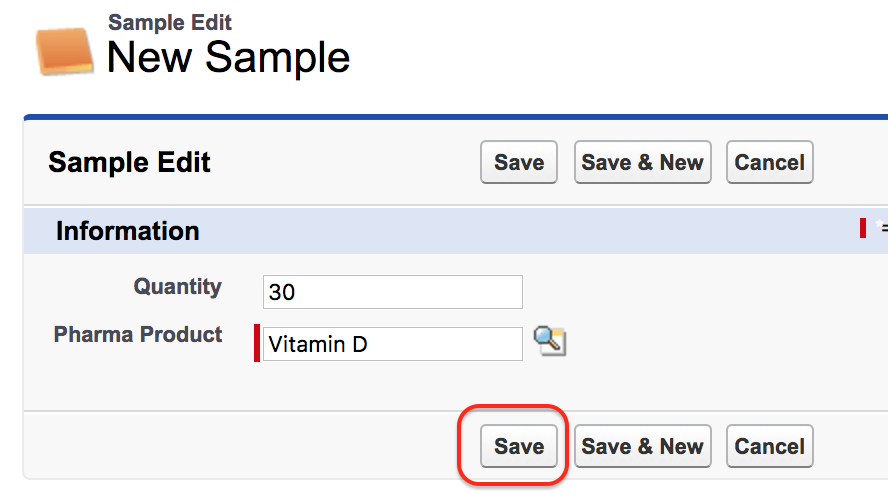Discard changes with the bottom Cancel button

[770, 446]
